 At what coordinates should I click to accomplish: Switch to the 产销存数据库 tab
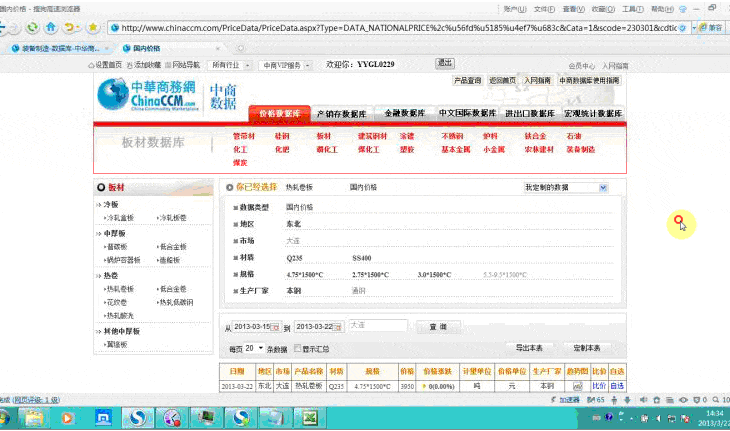click(x=341, y=114)
